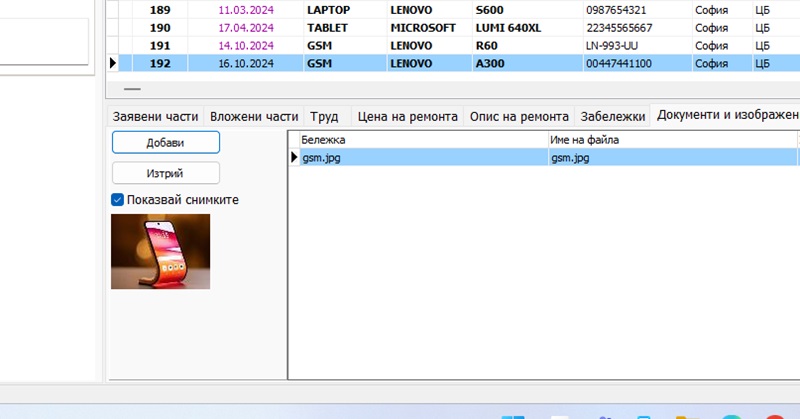Image resolution: width=800 pixels, height=419 pixels.
Task: Click model R60 cell
Action: pyautogui.click(x=528, y=45)
